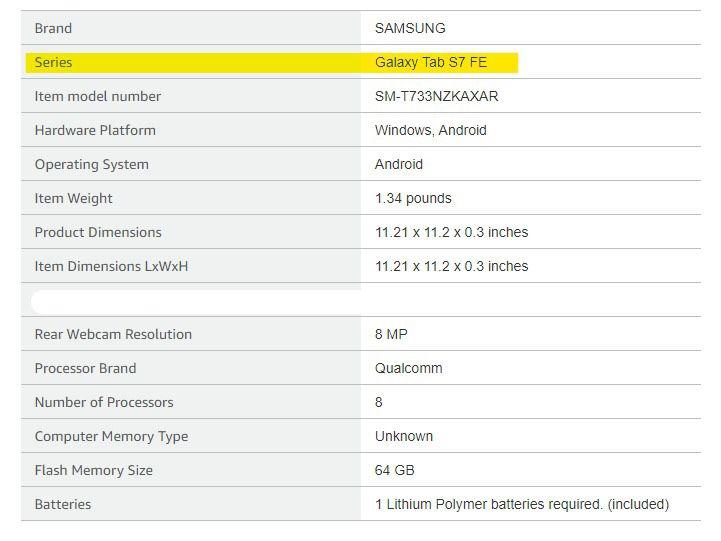Click the Lithium Polymer batteries text

click(521, 504)
